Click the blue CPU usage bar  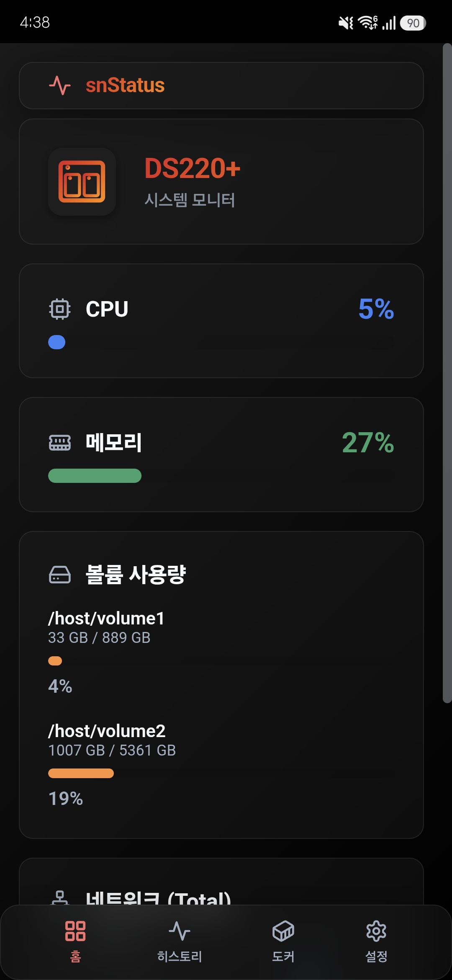tap(57, 342)
